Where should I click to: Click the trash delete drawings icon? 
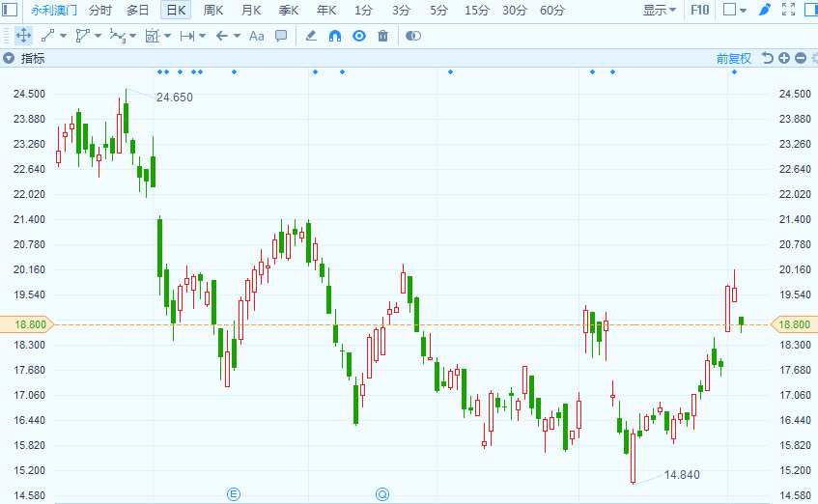(x=382, y=36)
